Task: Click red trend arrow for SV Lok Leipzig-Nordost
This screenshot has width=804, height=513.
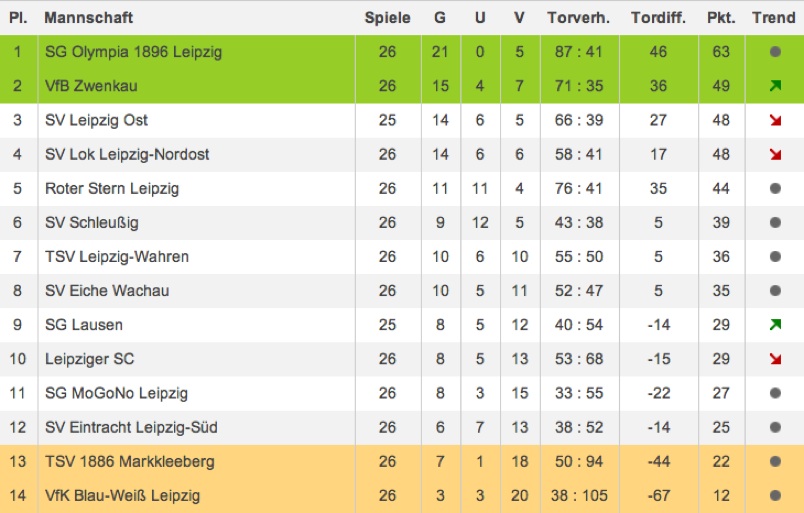Action: (775, 154)
